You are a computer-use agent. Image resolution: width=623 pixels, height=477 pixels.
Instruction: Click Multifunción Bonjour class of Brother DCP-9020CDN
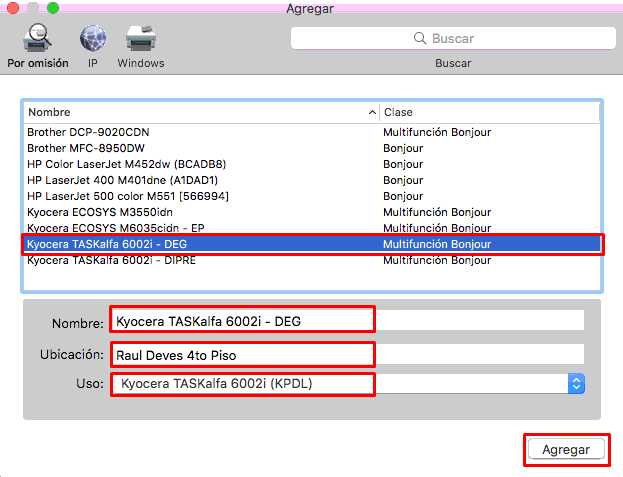[x=437, y=132]
